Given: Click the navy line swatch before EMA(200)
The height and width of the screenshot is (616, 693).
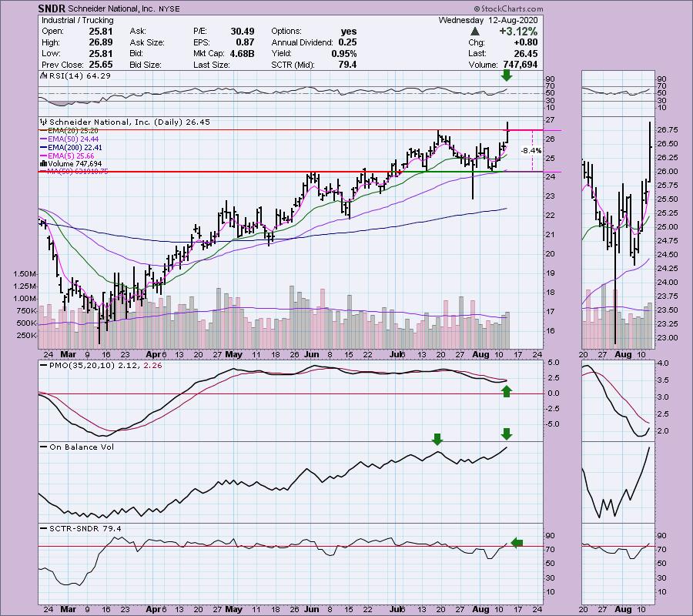Looking at the screenshot, I should (x=44, y=148).
